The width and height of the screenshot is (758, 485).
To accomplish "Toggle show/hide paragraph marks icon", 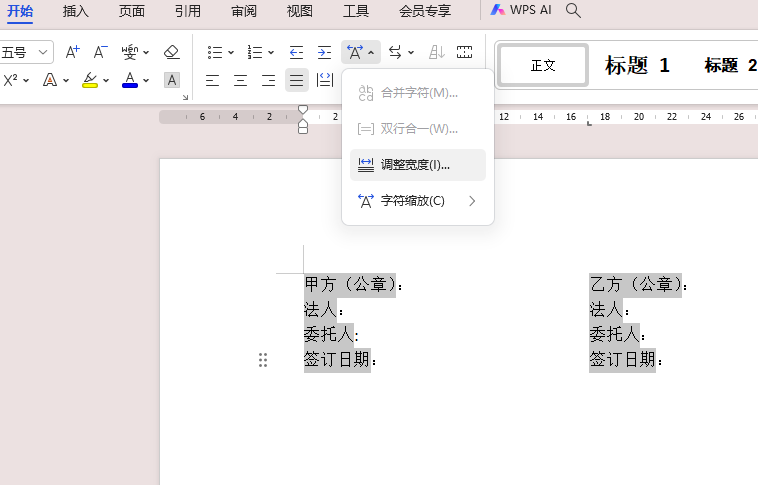I will pyautogui.click(x=464, y=52).
